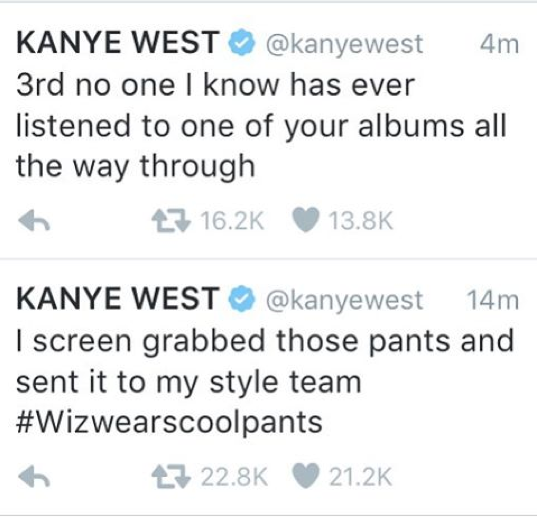View the 13.8K likes count

point(361,221)
